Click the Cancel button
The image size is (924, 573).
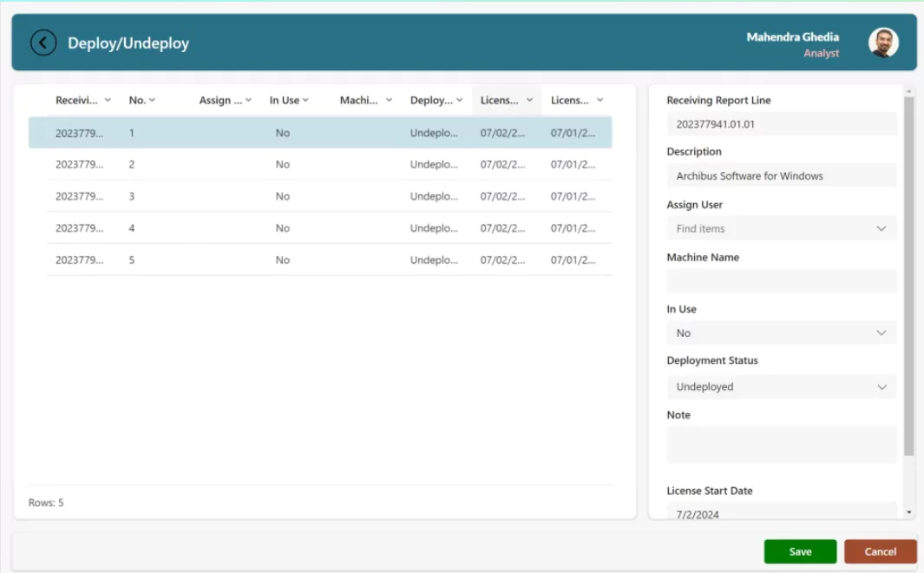[x=879, y=551]
